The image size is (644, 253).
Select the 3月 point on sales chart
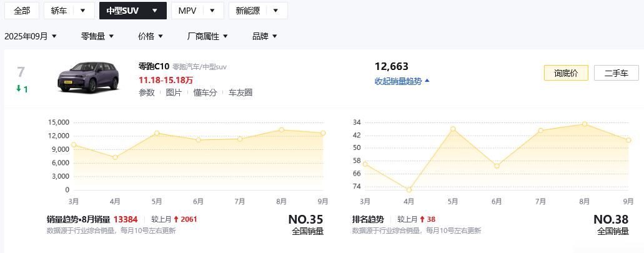click(x=74, y=144)
